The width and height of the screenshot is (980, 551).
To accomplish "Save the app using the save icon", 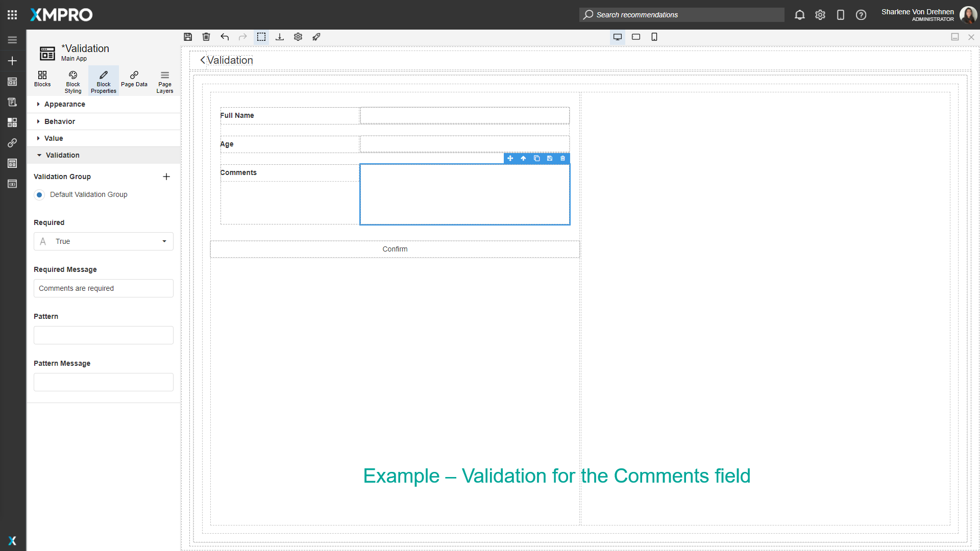I will click(188, 37).
